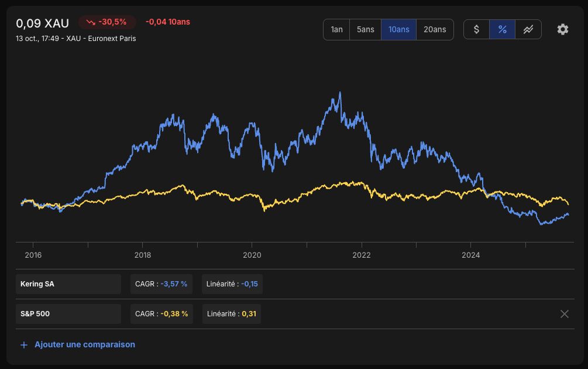
Task: Select the 5ans time range
Action: pyautogui.click(x=365, y=29)
